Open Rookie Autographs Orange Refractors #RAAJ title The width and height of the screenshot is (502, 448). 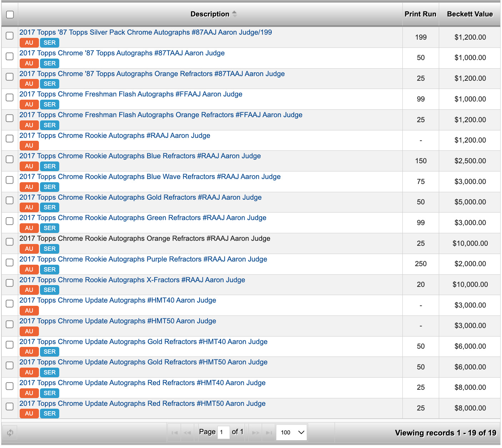click(x=145, y=238)
